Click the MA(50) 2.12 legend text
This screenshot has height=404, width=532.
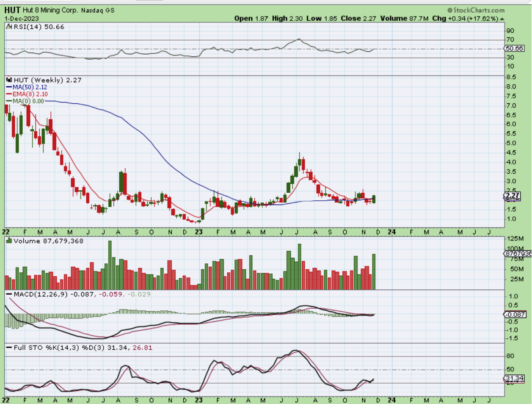click(30, 87)
